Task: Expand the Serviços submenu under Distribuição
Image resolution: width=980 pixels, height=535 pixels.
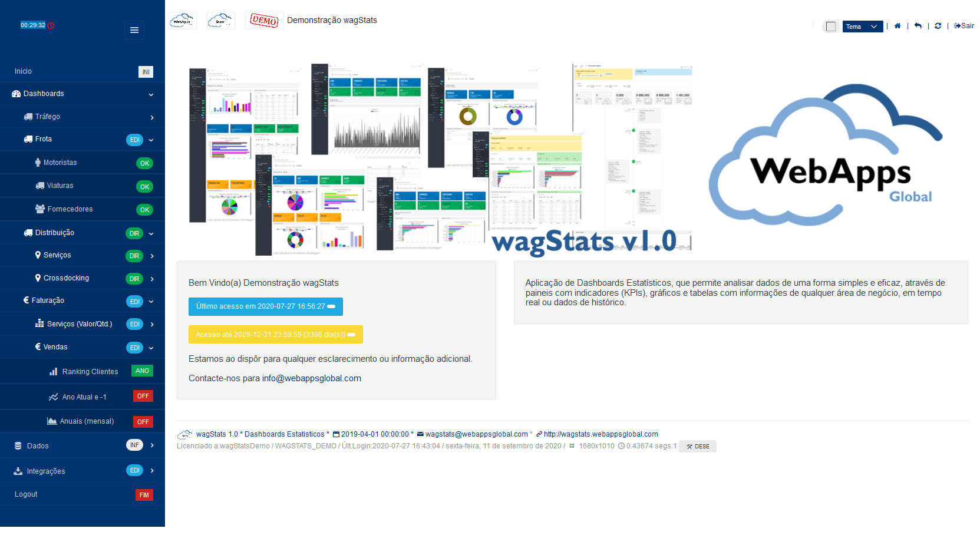Action: pyautogui.click(x=152, y=256)
